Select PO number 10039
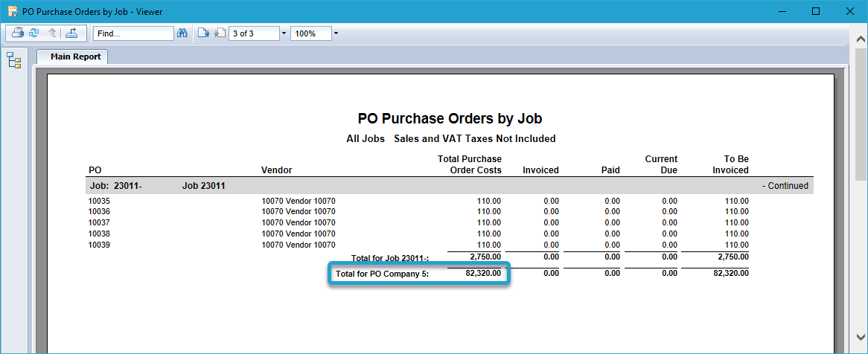Screen dimensions: 868x354 99,245
